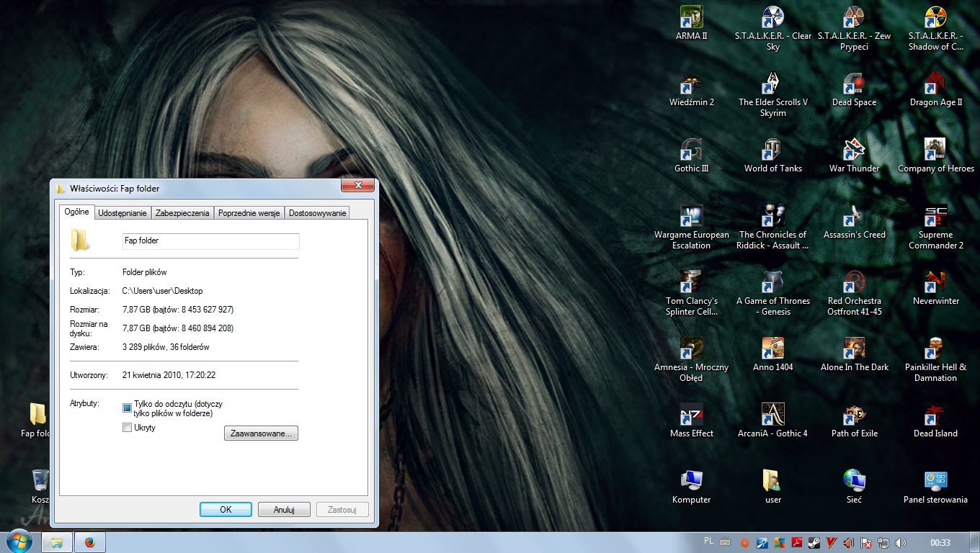The image size is (980, 553).
Task: Select Red Orchestra Ostfront 41-45 icon
Action: (854, 293)
